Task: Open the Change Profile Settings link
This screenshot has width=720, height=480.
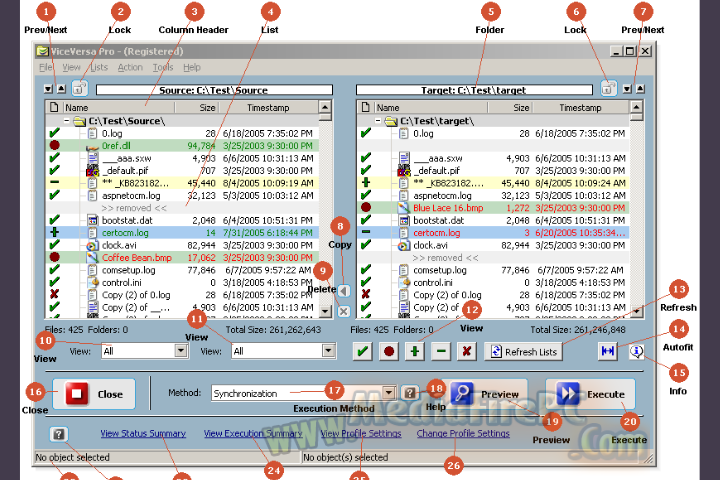Action: [463, 433]
